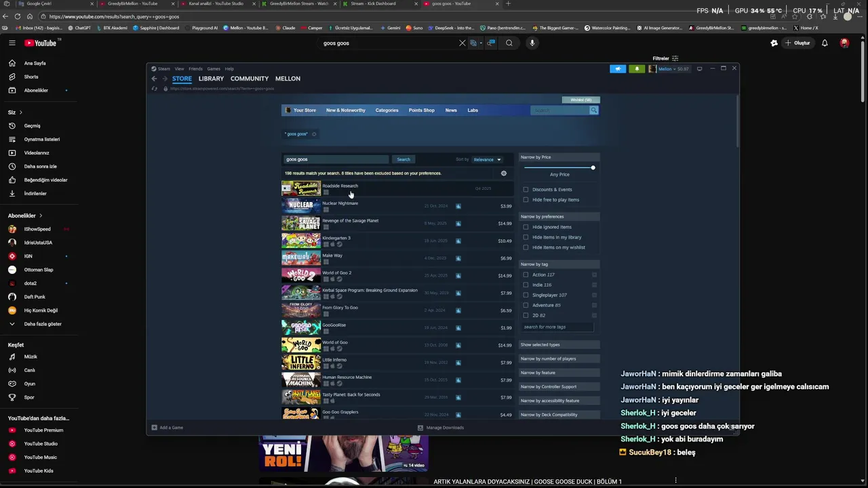Open İndirilenler downloads in YouTube sidebar
Image resolution: width=868 pixels, height=488 pixels.
click(x=35, y=193)
